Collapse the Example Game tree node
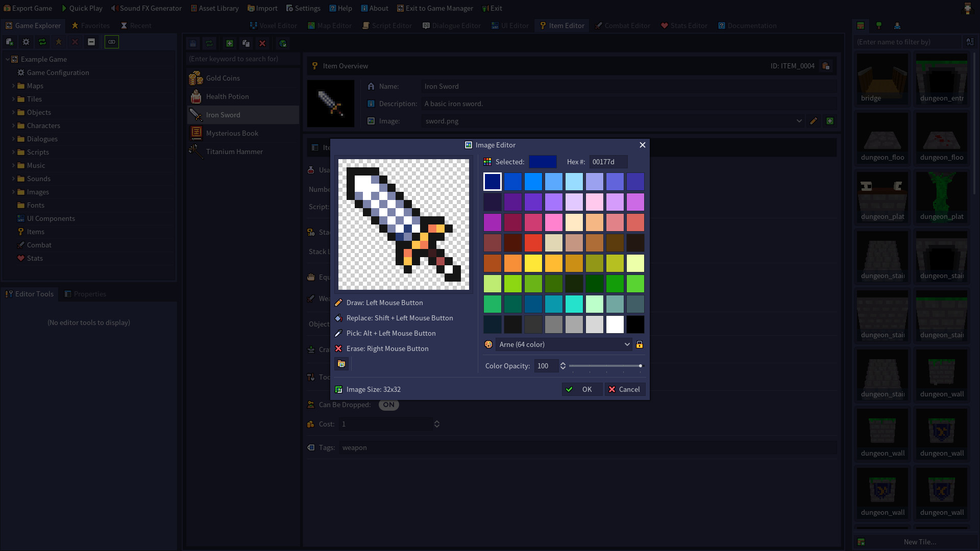 8,59
